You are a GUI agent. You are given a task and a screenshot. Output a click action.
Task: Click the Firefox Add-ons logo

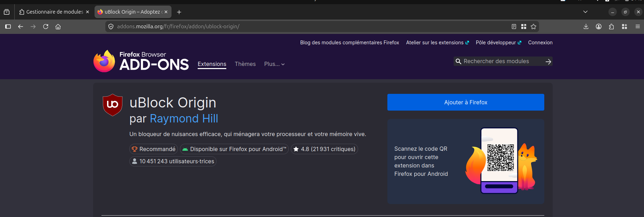tap(141, 61)
